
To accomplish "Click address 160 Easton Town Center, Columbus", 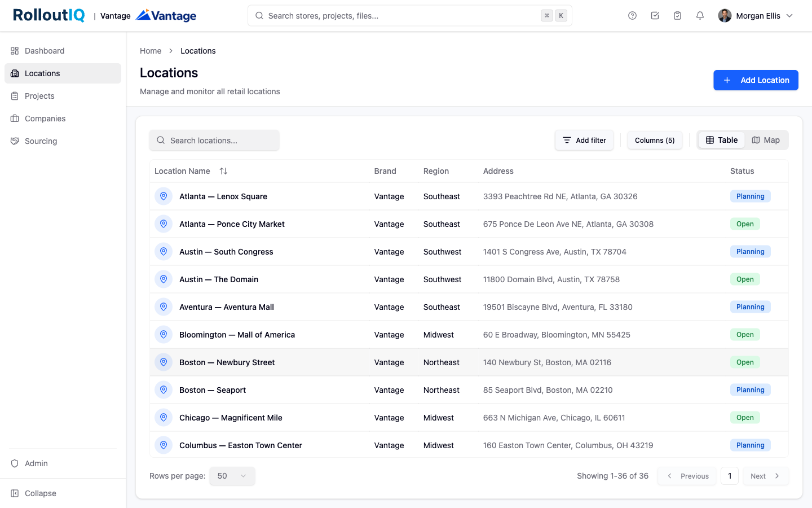I will 568,445.
